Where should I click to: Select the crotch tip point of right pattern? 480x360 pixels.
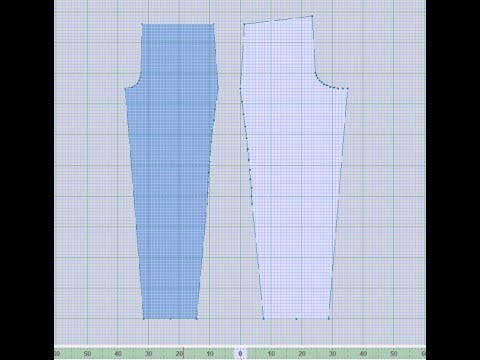348,89
